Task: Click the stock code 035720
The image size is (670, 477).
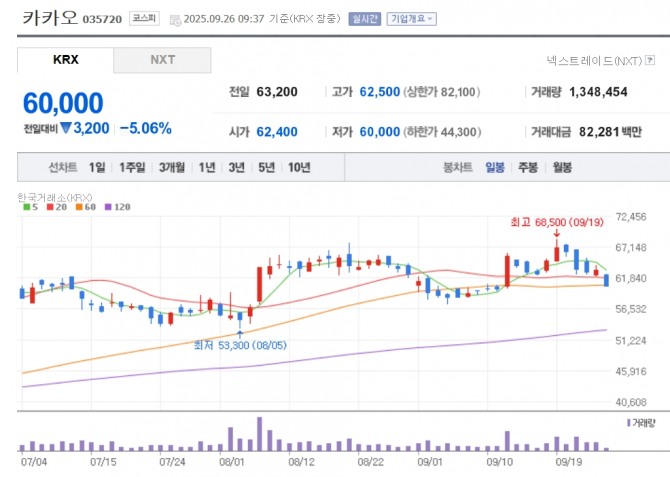Action: click(102, 19)
